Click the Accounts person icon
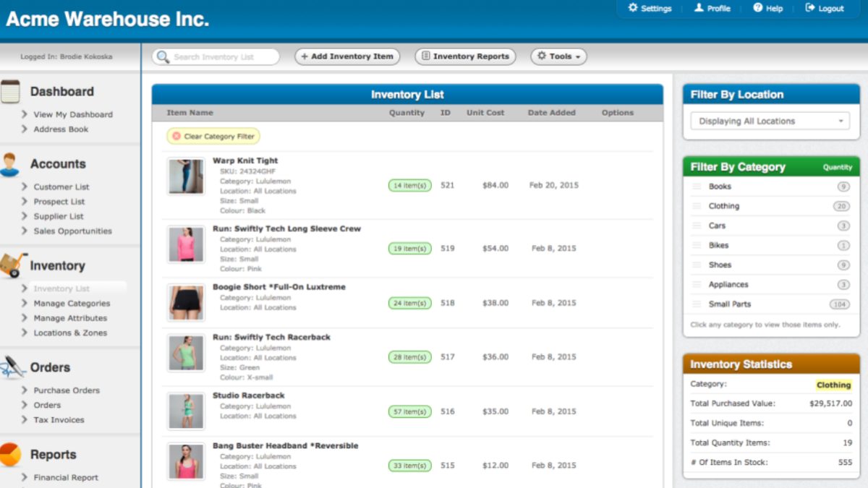This screenshot has width=868, height=488. pos(10,164)
